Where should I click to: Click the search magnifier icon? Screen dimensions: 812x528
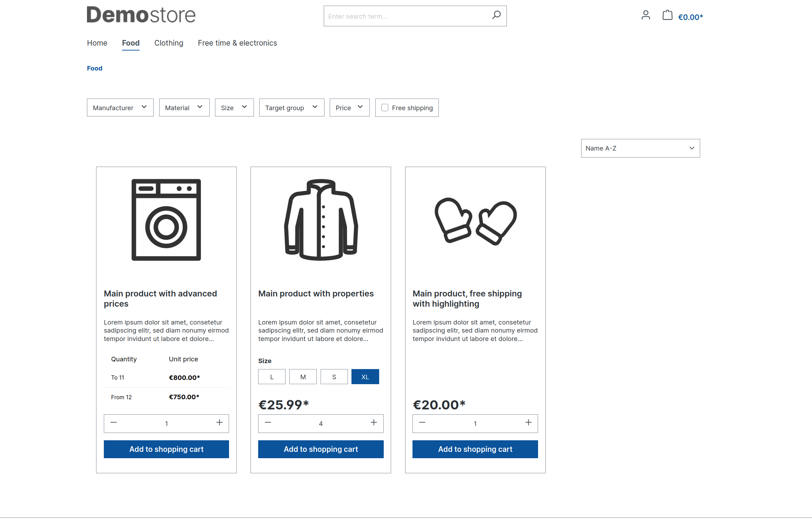tap(496, 15)
